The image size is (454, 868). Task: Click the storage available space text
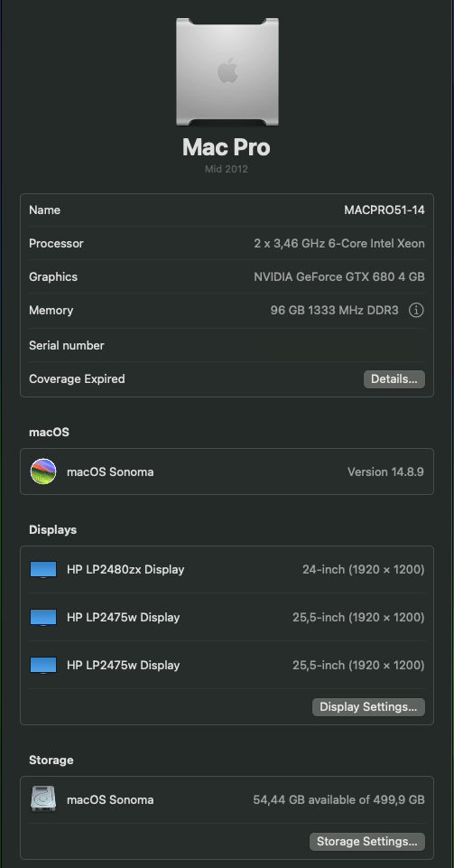pyautogui.click(x=338, y=800)
